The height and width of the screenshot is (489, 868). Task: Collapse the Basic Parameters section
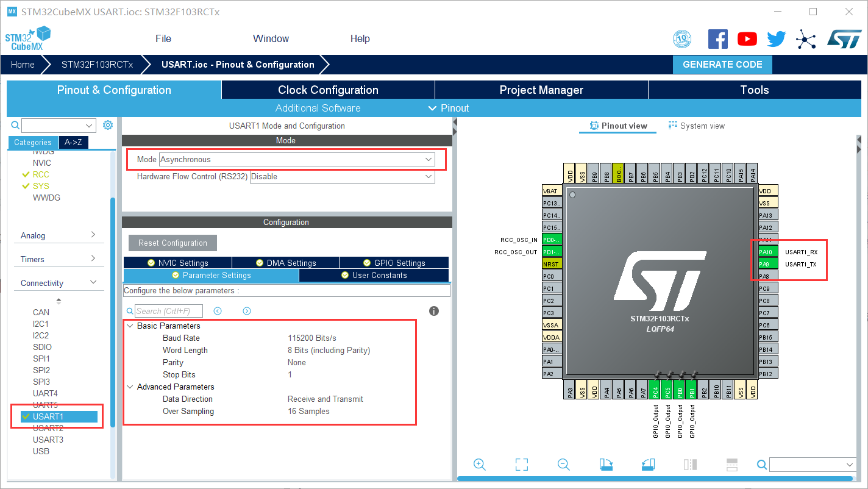coord(130,326)
